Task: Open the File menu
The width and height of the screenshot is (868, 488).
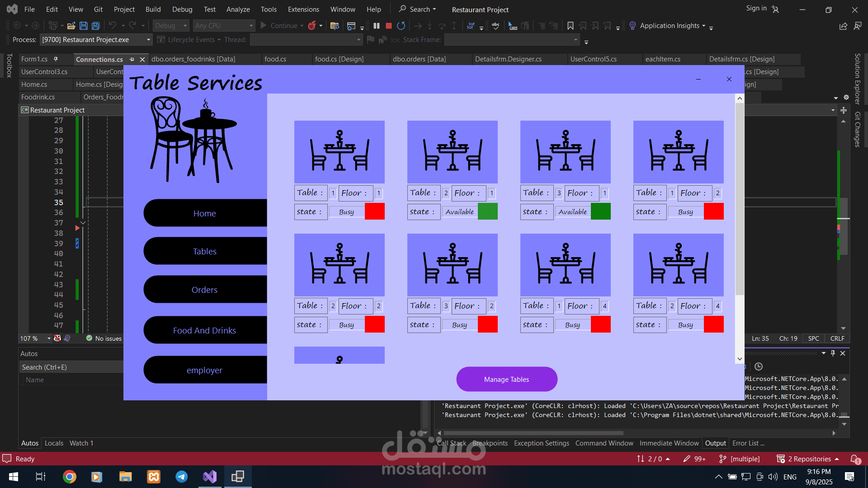Action: pyautogui.click(x=29, y=9)
